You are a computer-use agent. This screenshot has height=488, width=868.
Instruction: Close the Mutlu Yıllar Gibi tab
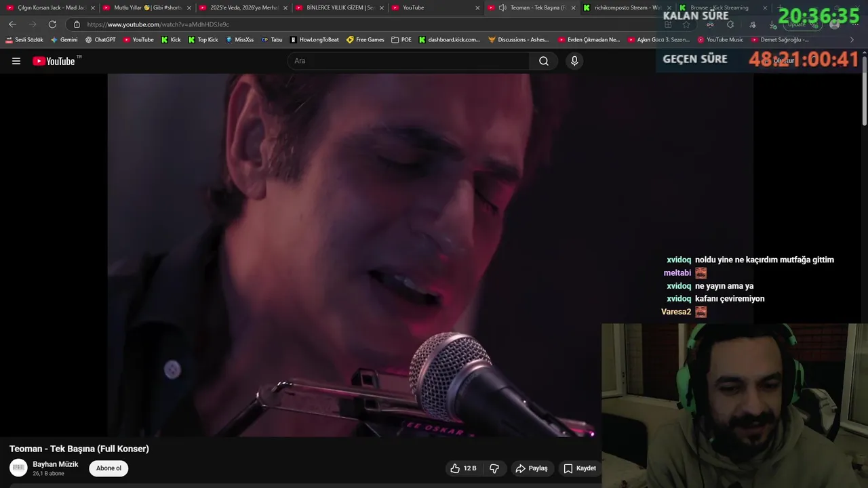point(189,7)
